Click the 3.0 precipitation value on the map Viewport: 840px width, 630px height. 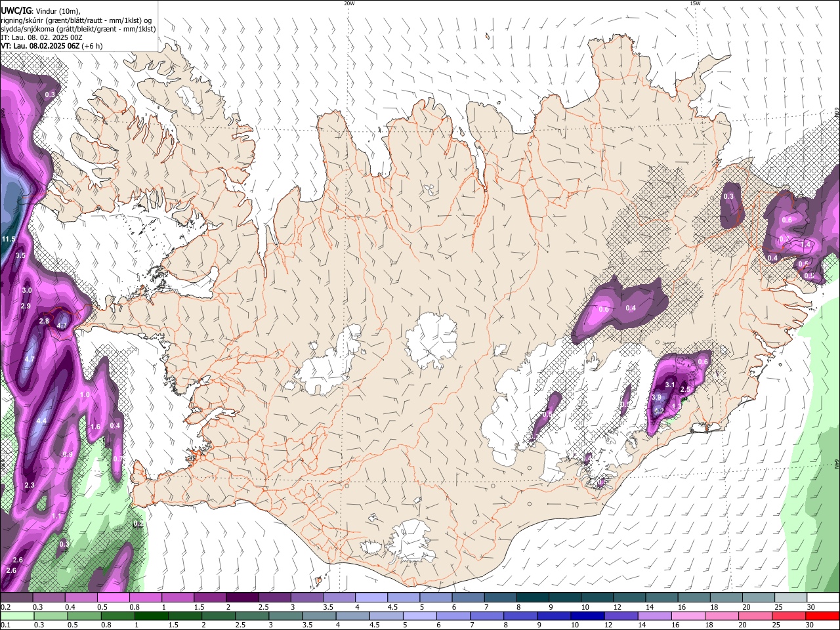27,290
